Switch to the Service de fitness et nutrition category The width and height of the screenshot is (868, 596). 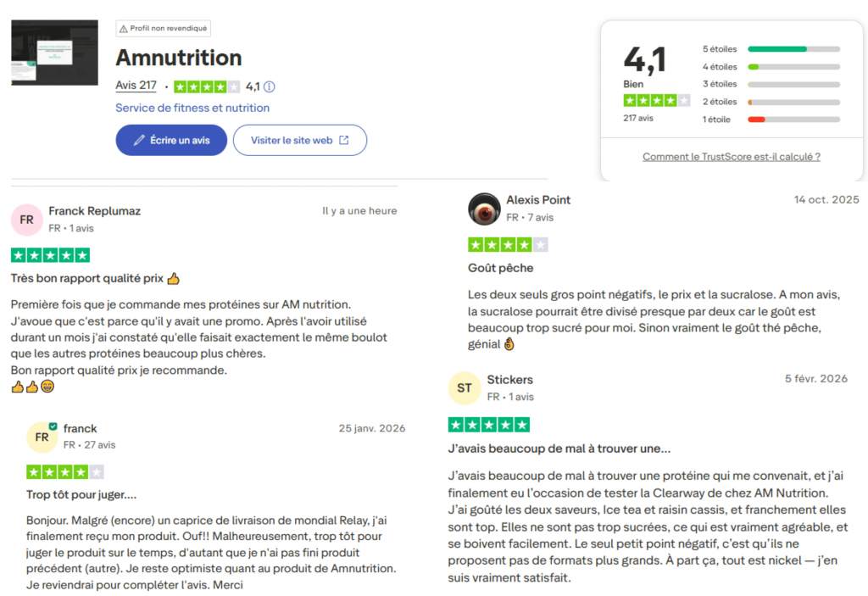click(x=192, y=108)
